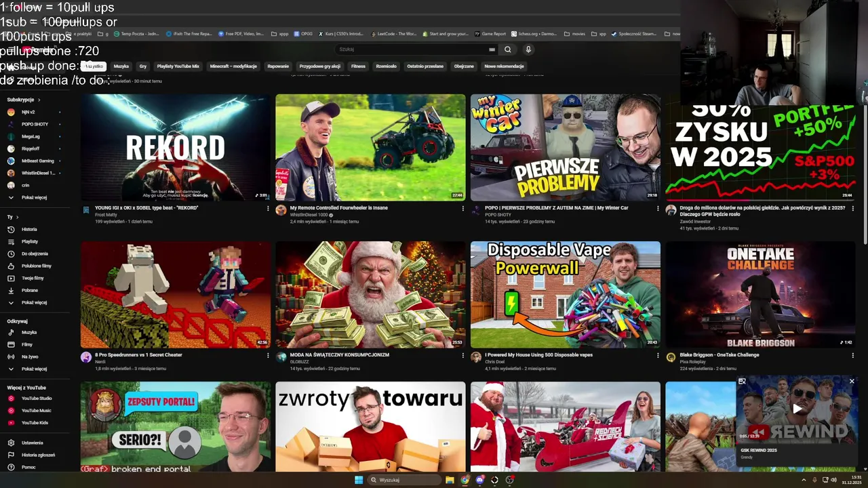
Task: Select the Obejrzane filter chip
Action: (464, 66)
